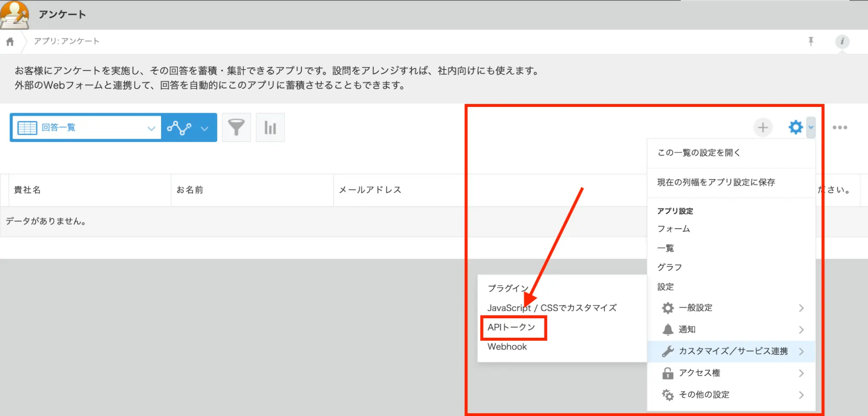Select APIトークン from the submenu
This screenshot has width=868, height=416.
point(511,327)
